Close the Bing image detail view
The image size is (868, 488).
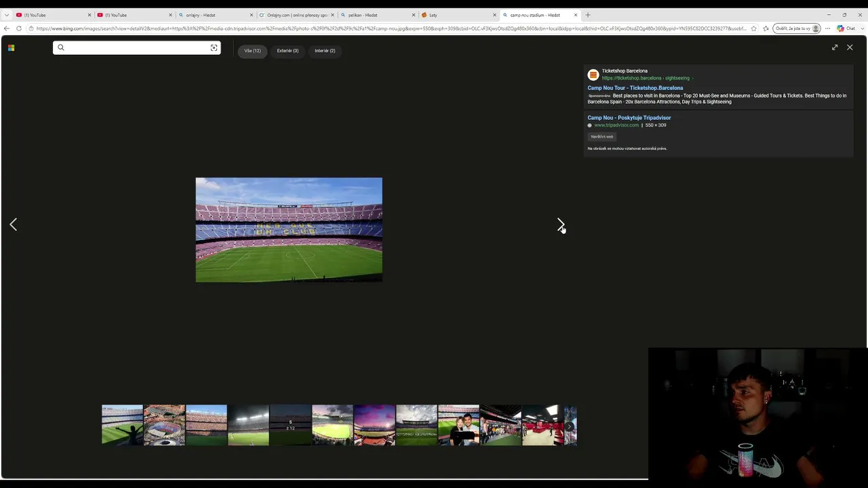point(850,47)
